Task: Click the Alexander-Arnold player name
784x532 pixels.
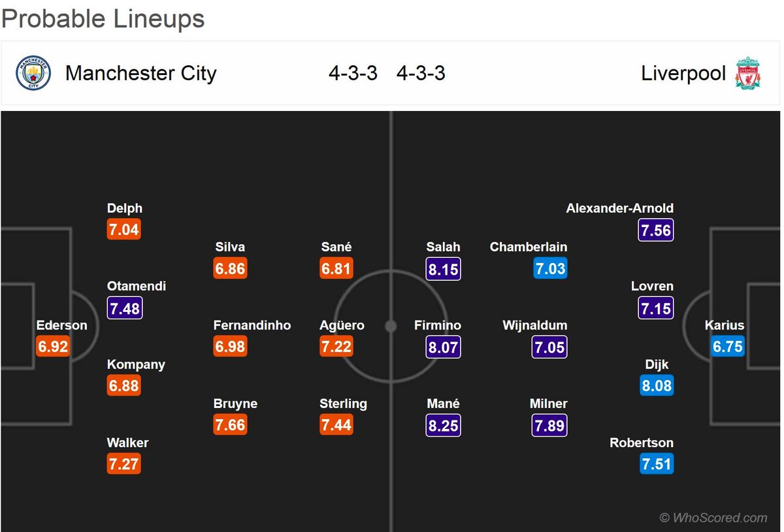Action: pyautogui.click(x=620, y=208)
